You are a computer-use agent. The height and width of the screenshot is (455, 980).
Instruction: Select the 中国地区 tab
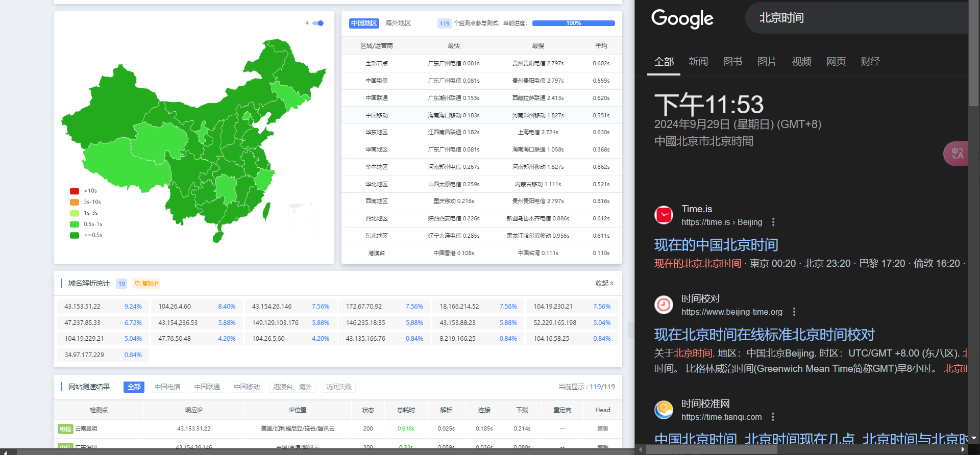(x=364, y=23)
